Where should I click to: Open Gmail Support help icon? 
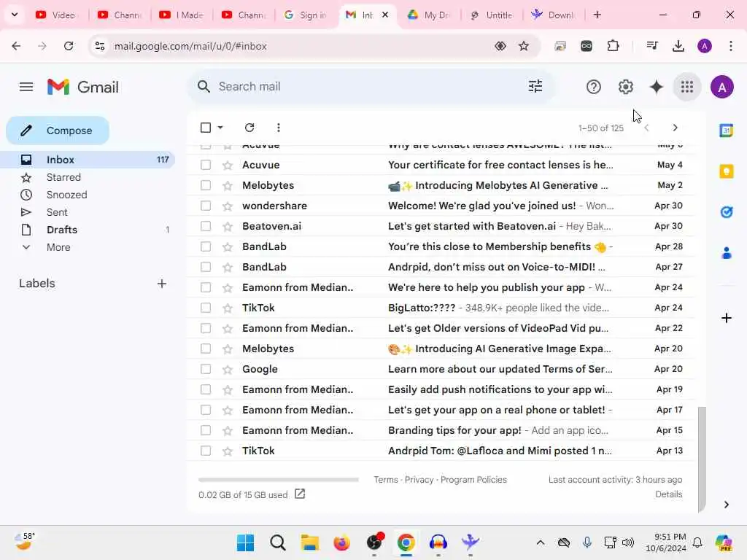(x=594, y=87)
